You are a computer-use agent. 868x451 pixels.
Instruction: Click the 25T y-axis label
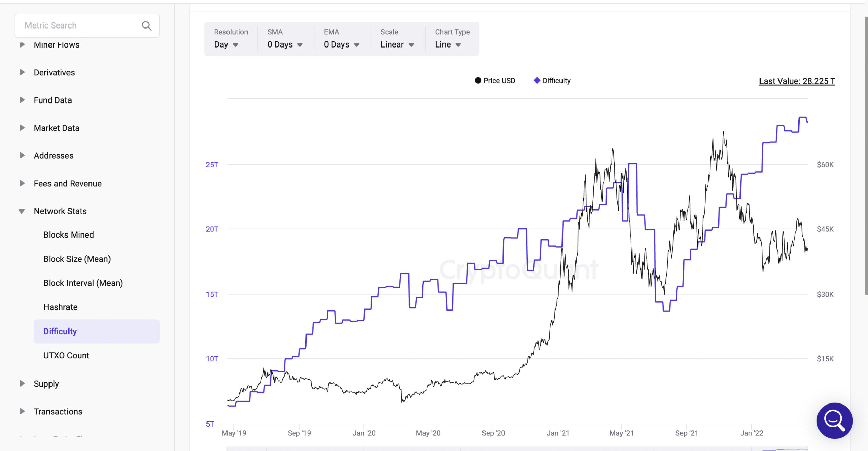tap(212, 165)
